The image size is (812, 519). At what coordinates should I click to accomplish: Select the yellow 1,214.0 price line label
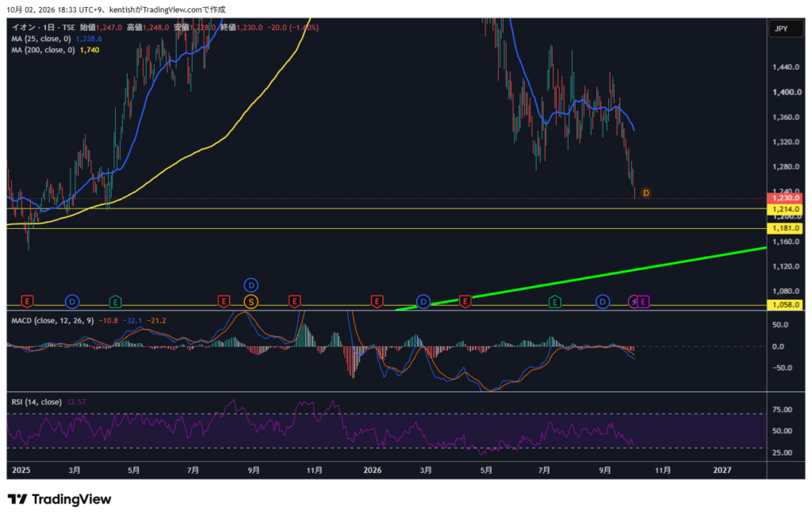(786, 209)
